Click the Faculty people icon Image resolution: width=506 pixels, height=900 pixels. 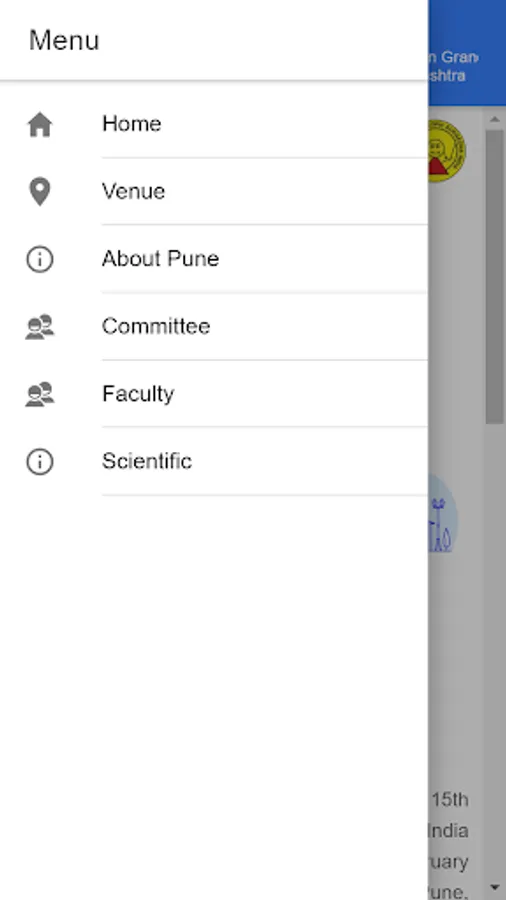point(40,394)
